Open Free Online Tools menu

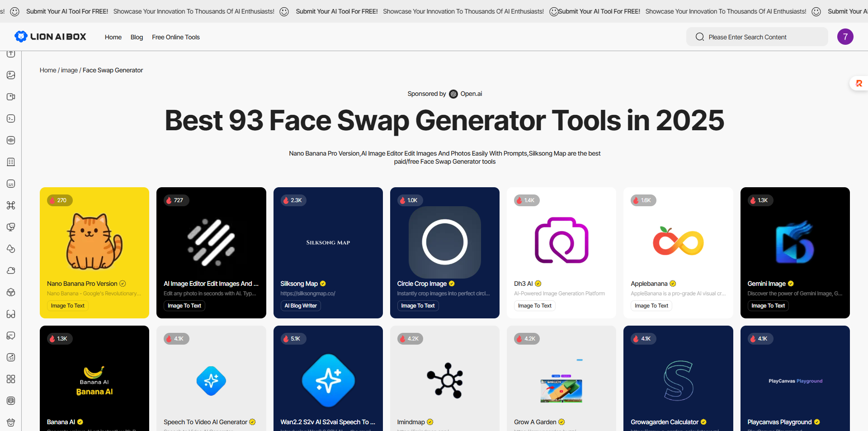point(176,37)
